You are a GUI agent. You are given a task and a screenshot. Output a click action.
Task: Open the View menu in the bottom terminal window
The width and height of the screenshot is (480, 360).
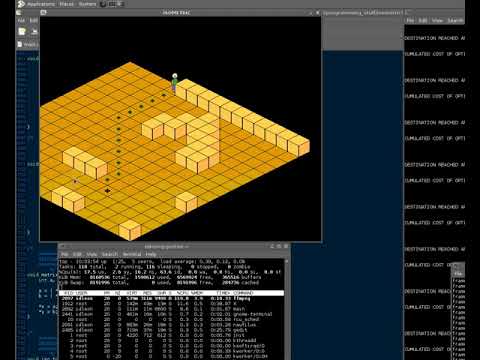coord(92,254)
